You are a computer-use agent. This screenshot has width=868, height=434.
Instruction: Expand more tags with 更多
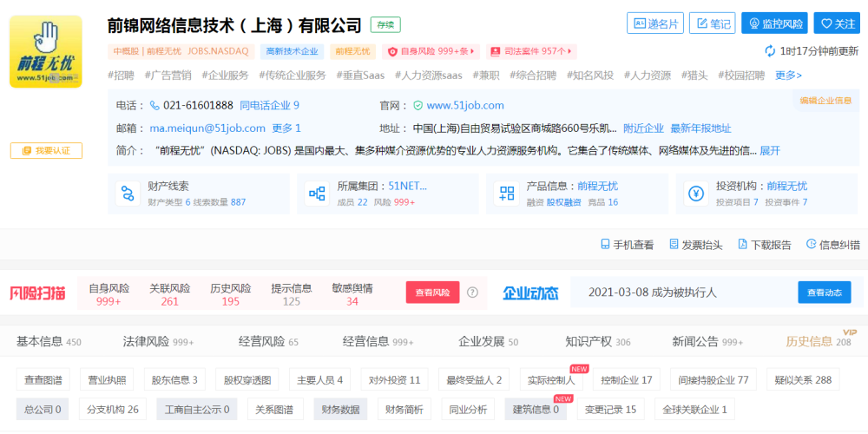click(x=788, y=76)
